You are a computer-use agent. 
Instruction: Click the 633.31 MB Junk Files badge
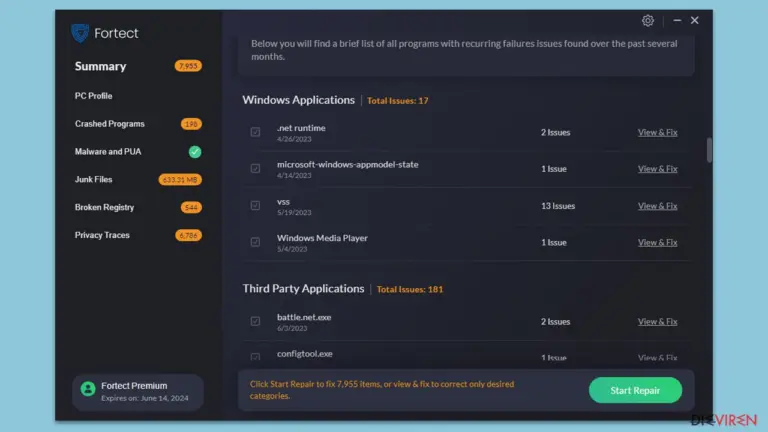[180, 180]
